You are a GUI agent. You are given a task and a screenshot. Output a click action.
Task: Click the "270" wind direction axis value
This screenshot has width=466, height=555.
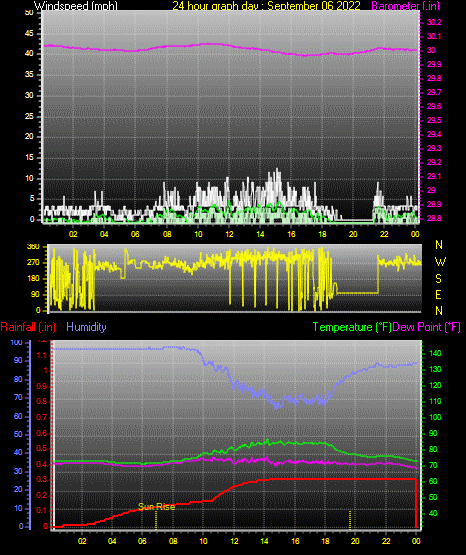click(33, 263)
